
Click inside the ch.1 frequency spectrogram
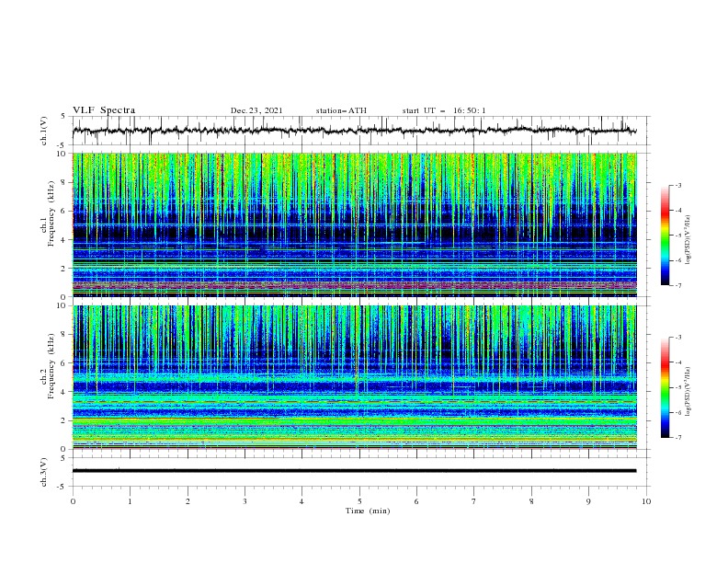coord(355,224)
